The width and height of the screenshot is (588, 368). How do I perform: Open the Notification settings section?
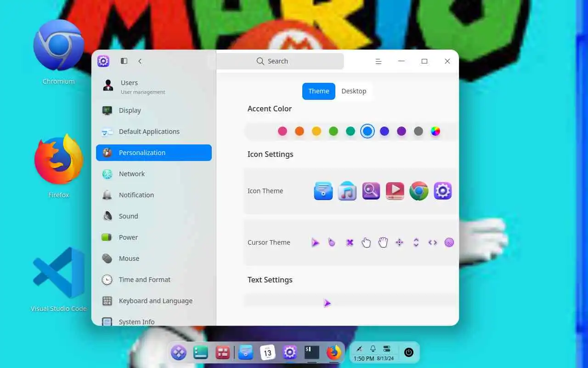[154, 195]
